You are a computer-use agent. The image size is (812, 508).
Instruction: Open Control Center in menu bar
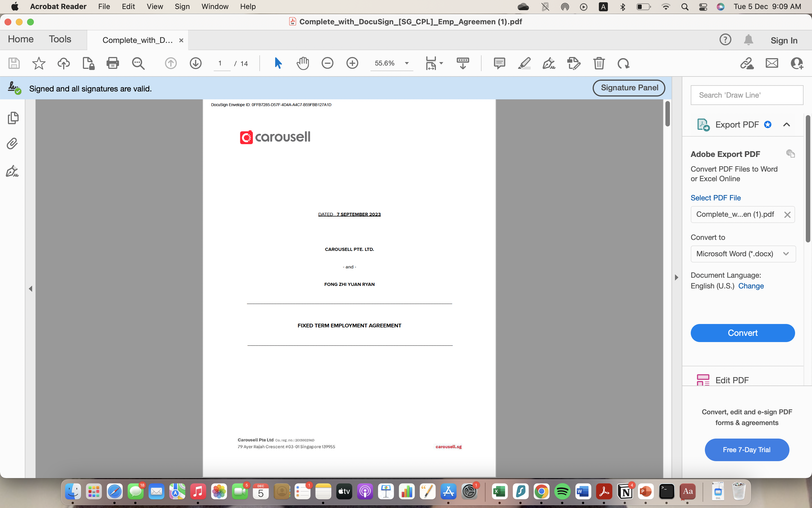[x=703, y=7]
